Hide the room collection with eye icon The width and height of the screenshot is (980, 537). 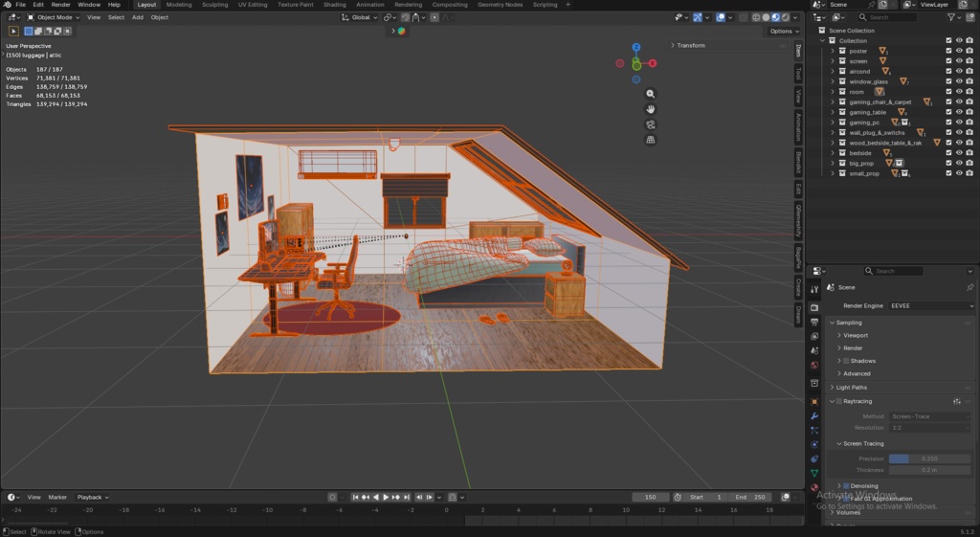click(959, 91)
